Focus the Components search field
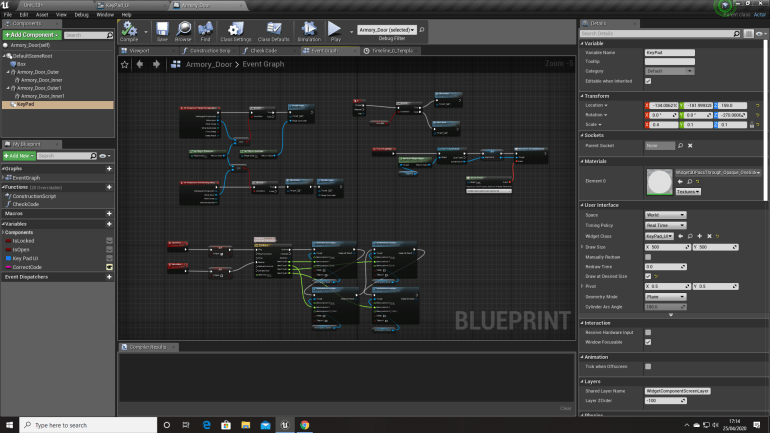This screenshot has width=770, height=433. [x=88, y=35]
